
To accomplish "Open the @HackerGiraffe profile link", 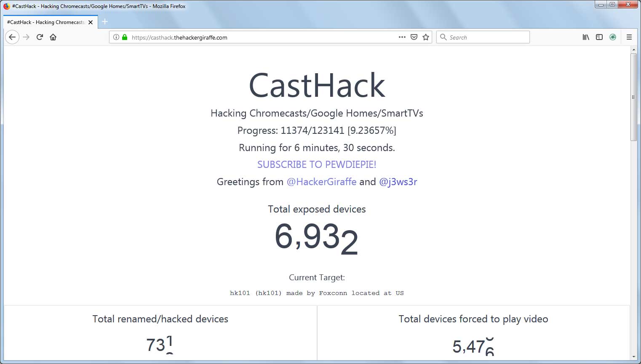I will coord(321,182).
